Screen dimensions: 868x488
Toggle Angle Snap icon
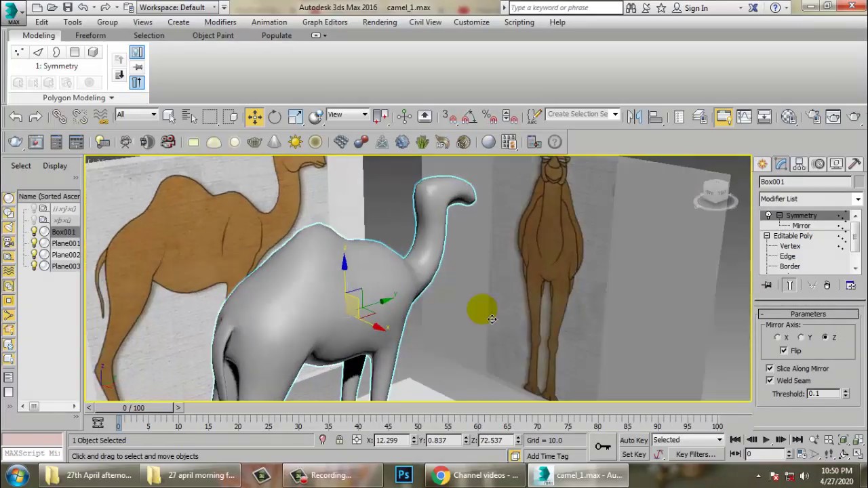tap(469, 117)
